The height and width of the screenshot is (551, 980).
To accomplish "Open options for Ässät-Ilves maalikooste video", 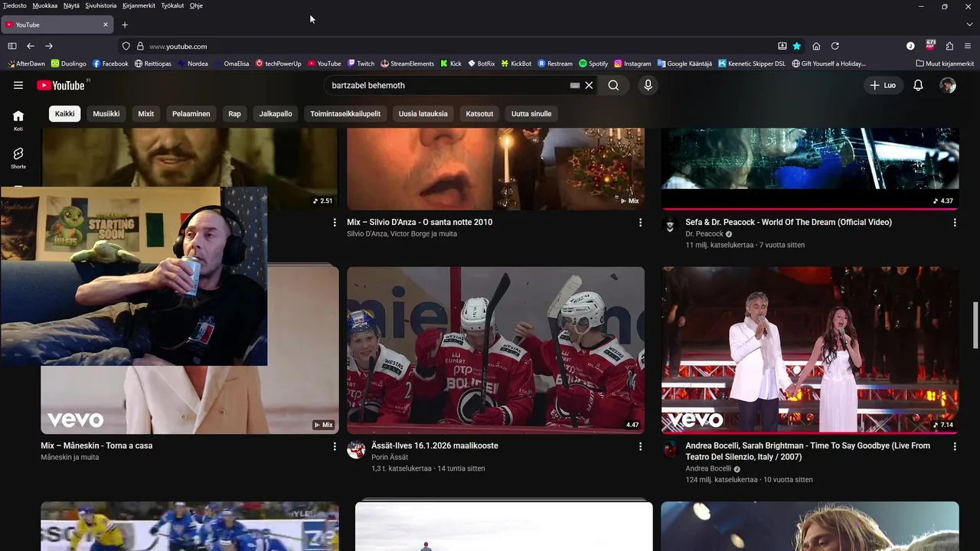I will tap(640, 446).
